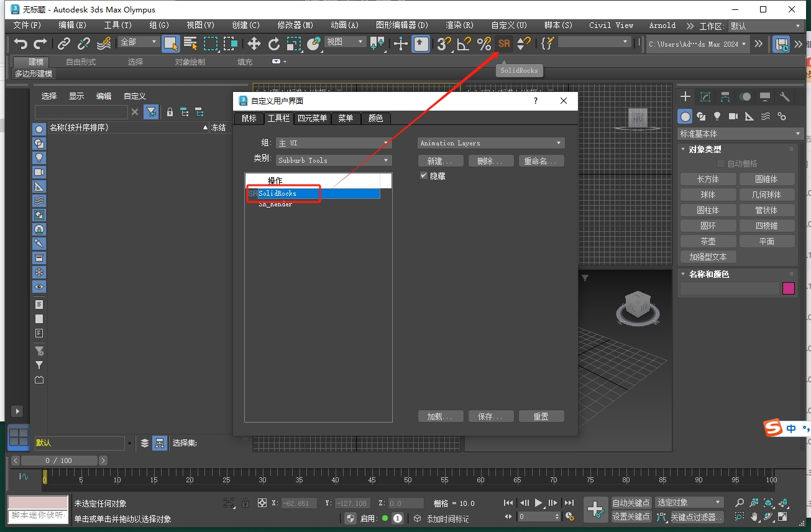Open Select by Name list tool

[191, 44]
